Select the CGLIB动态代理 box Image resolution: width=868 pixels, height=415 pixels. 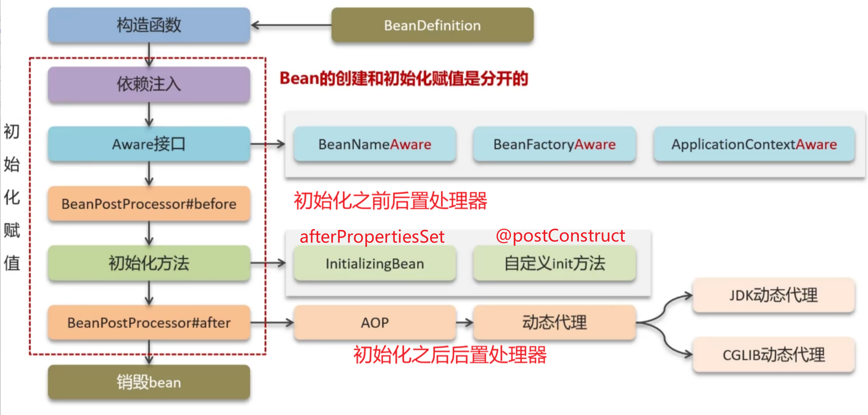point(774,355)
